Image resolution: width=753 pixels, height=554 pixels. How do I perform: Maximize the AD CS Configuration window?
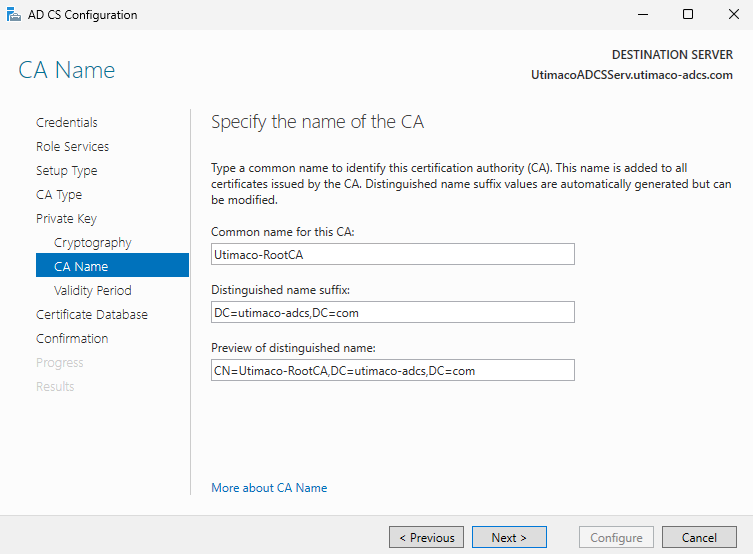(x=688, y=15)
